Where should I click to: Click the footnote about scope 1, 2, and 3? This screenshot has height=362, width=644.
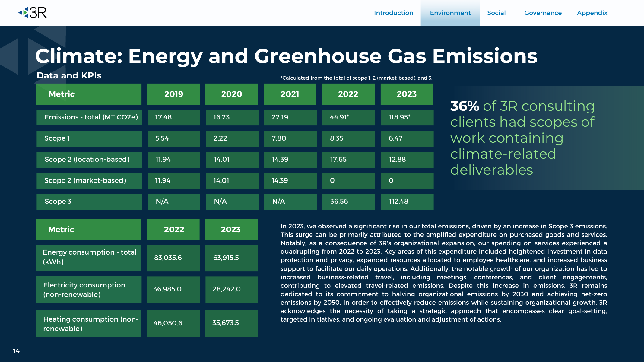356,78
